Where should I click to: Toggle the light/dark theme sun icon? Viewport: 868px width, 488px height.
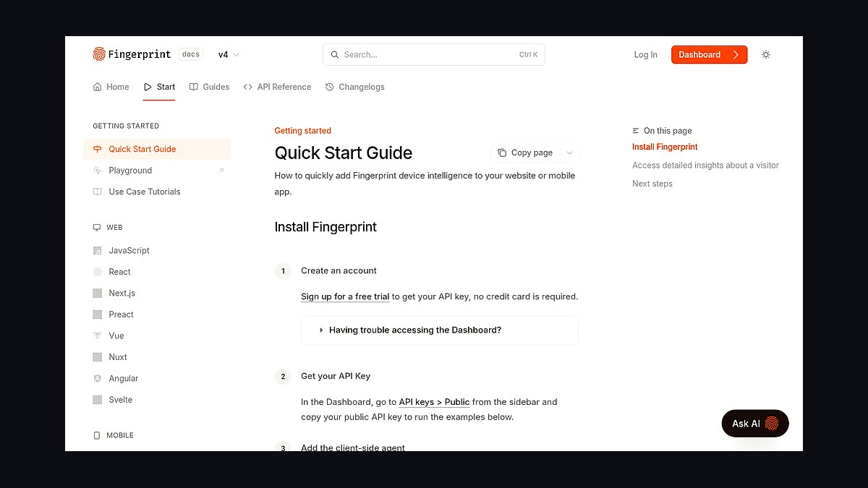(766, 55)
